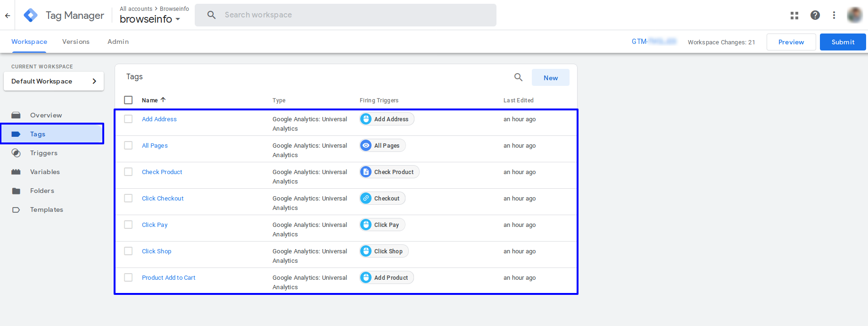Click the Type column header
The image size is (868, 326).
279,100
